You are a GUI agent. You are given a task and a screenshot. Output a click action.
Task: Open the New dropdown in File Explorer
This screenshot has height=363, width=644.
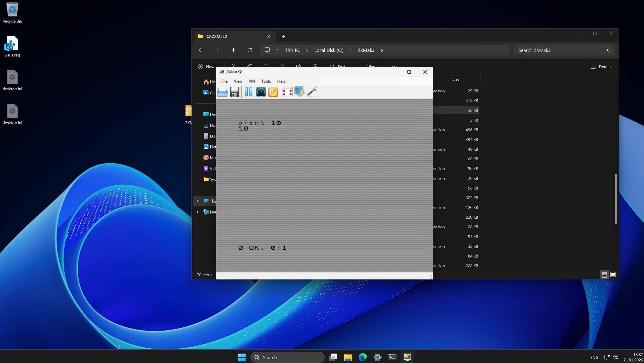tap(208, 67)
